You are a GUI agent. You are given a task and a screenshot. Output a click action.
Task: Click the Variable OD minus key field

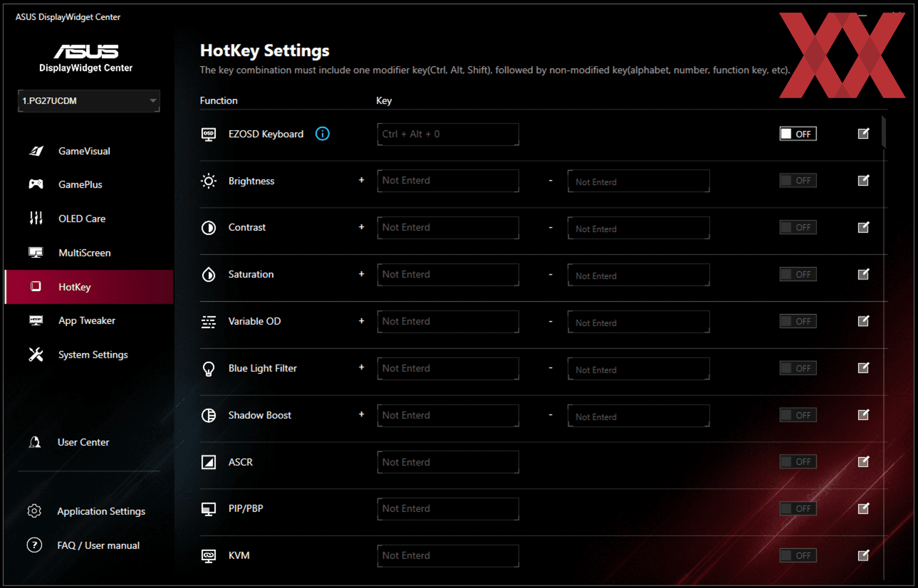[638, 321]
